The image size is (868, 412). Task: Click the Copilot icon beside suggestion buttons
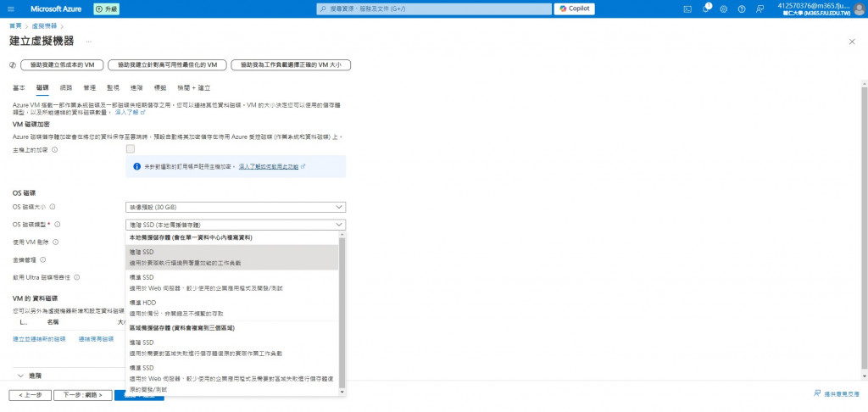pos(13,65)
